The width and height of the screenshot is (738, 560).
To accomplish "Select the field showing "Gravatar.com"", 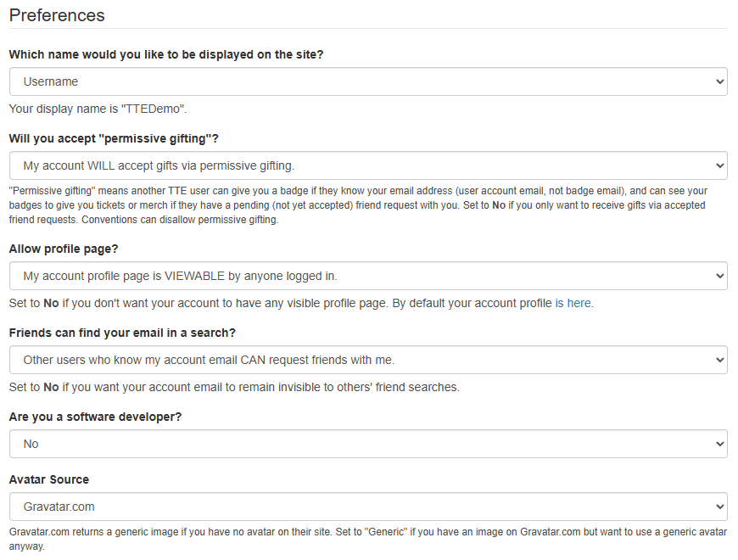I will pos(368,505).
